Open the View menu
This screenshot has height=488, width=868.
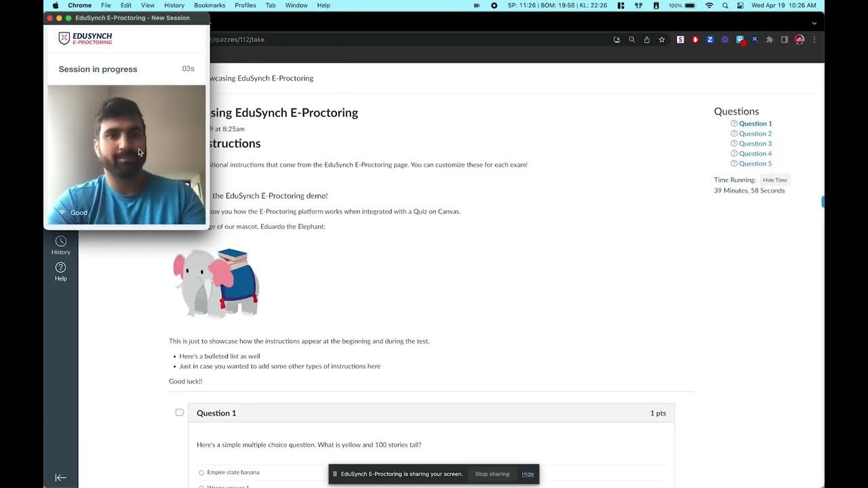148,5
